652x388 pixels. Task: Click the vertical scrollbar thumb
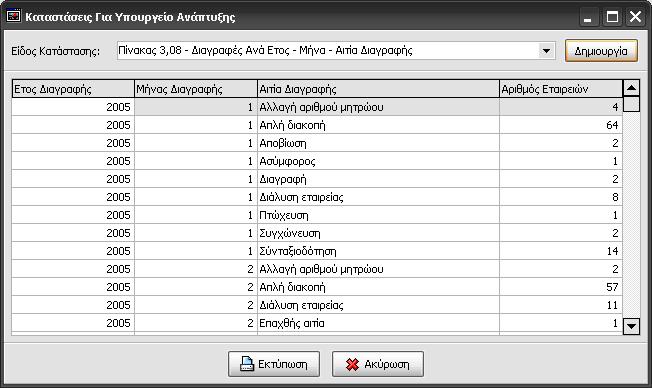[x=631, y=104]
